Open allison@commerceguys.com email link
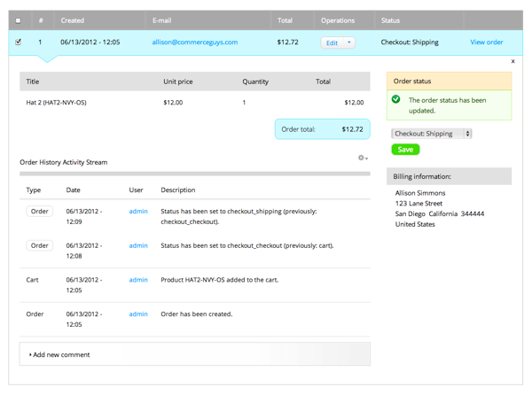532x395 pixels. pyautogui.click(x=195, y=42)
